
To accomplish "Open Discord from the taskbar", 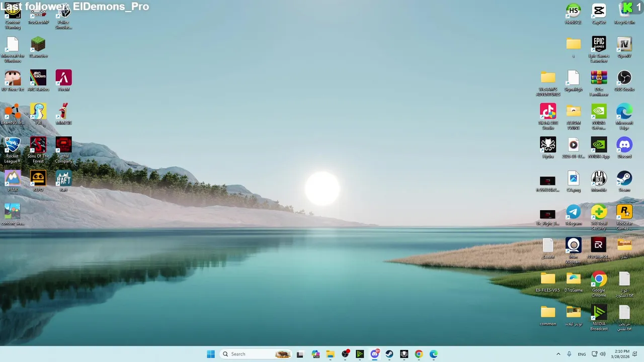I will pyautogui.click(x=375, y=354).
